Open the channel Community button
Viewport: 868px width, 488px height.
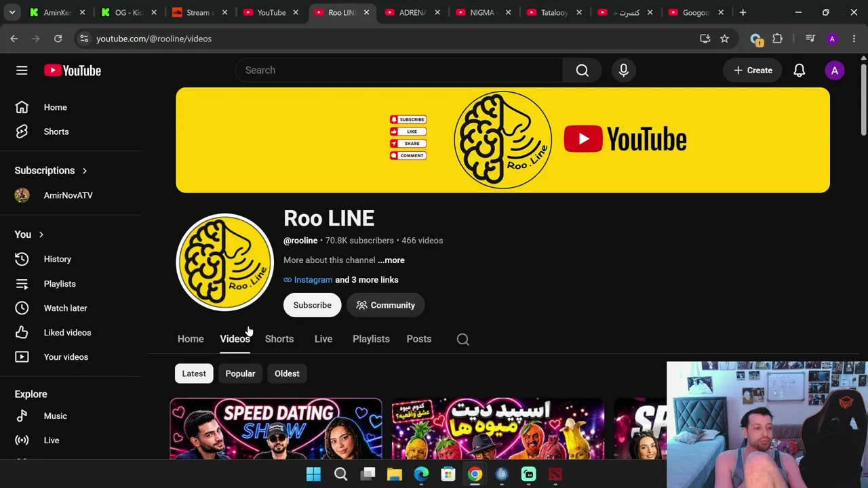pos(386,305)
